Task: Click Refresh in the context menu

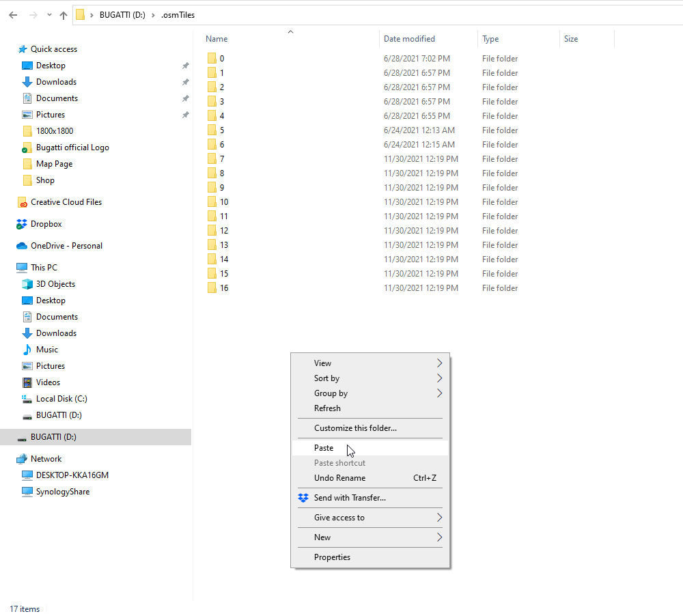Action: [x=327, y=408]
